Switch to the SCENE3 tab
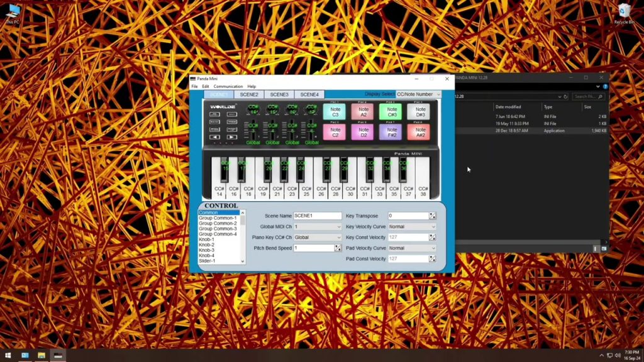Image resolution: width=644 pixels, height=362 pixels. click(x=279, y=94)
